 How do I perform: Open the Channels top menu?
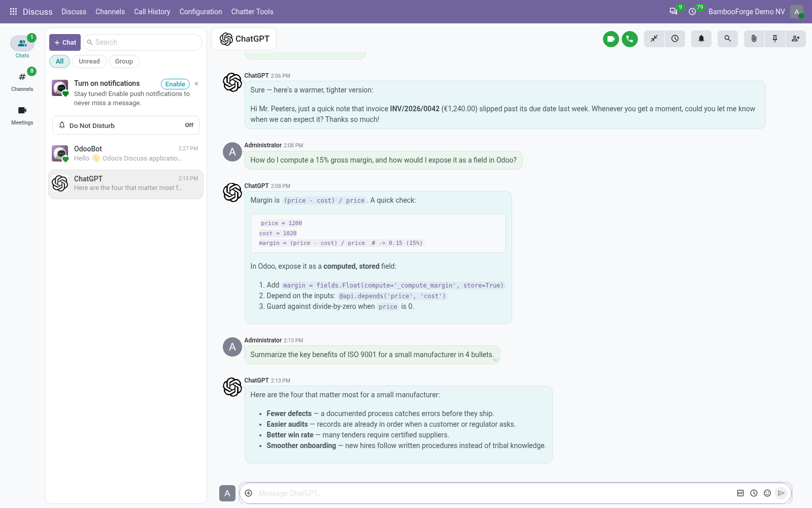pyautogui.click(x=110, y=11)
